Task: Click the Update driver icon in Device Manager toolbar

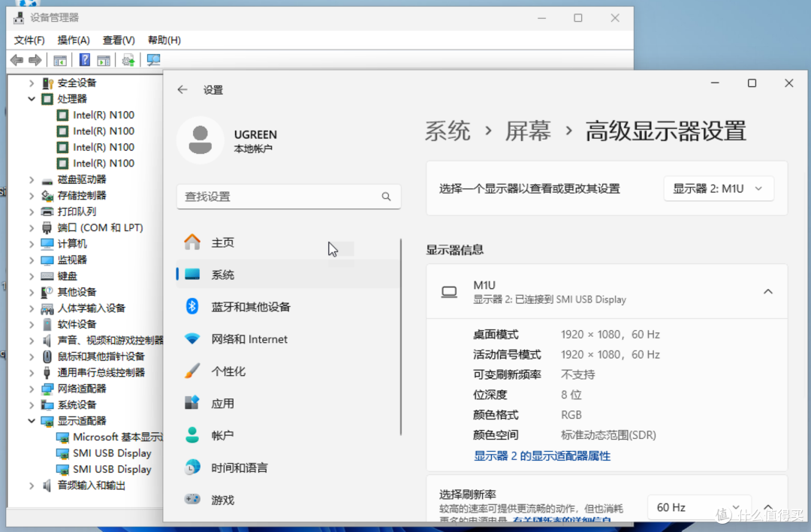Action: (x=128, y=60)
